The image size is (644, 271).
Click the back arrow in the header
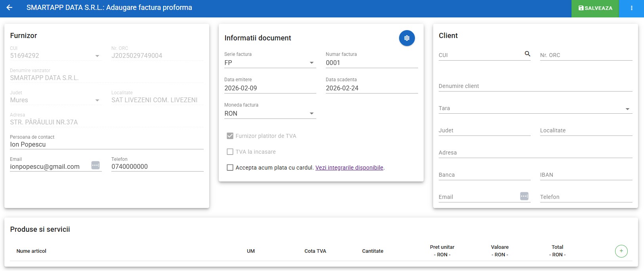point(10,8)
